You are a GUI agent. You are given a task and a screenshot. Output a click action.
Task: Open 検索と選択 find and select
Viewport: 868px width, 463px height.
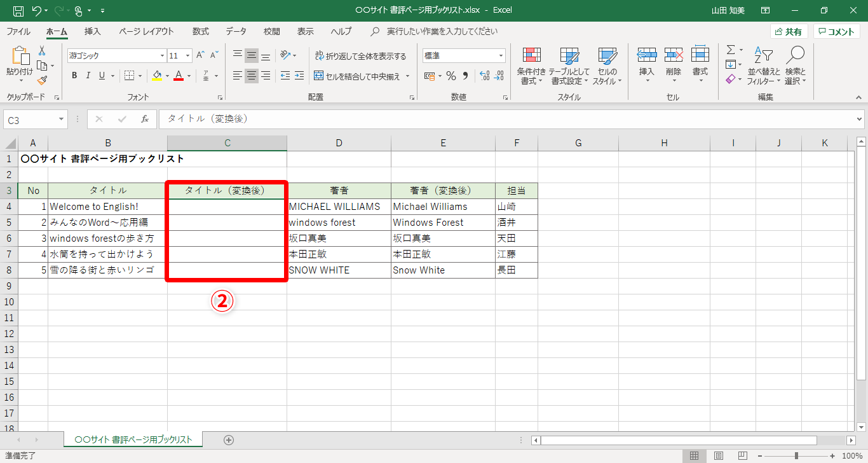(x=795, y=66)
